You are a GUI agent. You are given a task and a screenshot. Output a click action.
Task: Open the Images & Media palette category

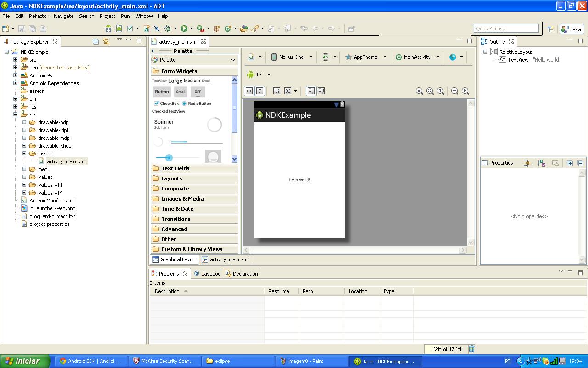click(194, 199)
